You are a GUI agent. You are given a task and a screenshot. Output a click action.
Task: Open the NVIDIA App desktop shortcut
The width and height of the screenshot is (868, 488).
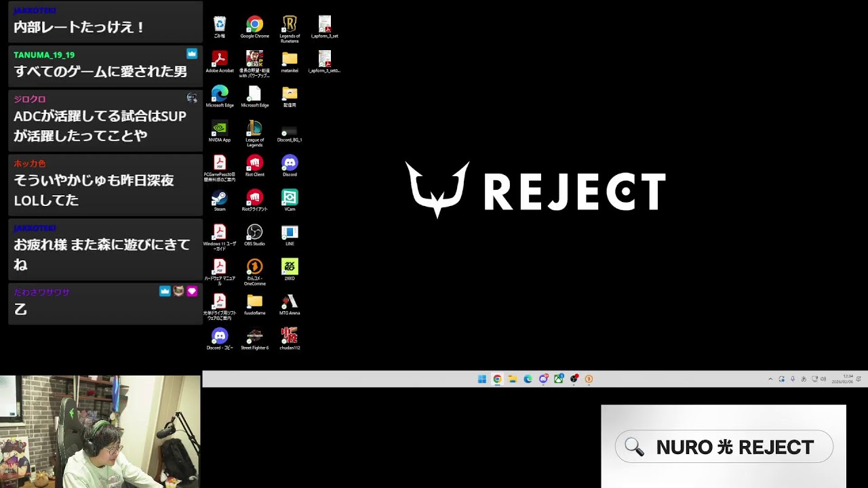tap(220, 131)
